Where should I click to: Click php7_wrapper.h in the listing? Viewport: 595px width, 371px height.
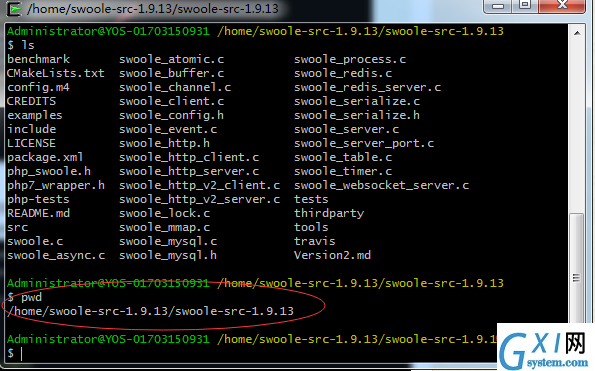tap(56, 185)
